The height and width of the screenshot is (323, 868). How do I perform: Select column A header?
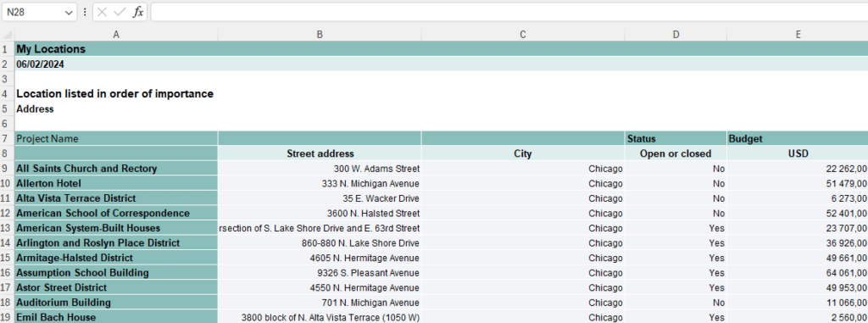pyautogui.click(x=116, y=35)
